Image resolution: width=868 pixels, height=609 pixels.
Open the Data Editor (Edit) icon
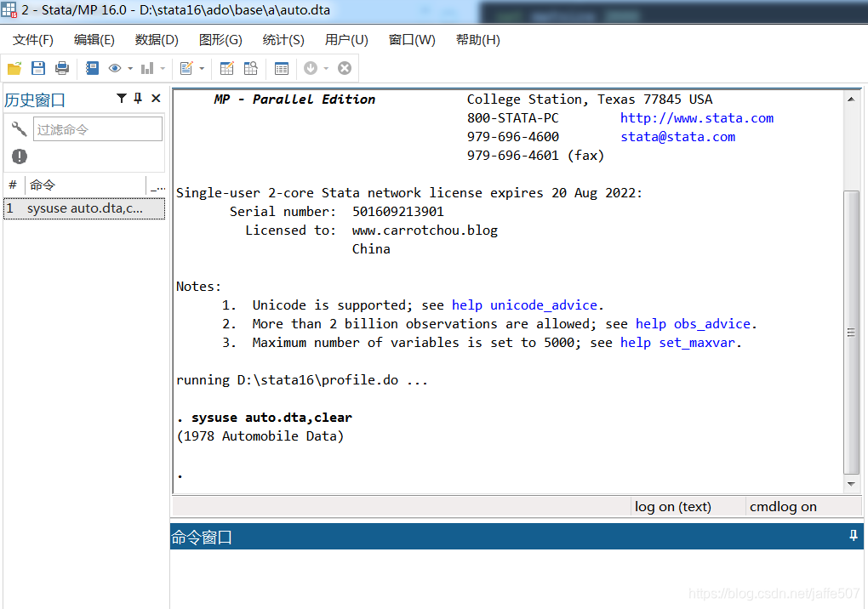227,68
